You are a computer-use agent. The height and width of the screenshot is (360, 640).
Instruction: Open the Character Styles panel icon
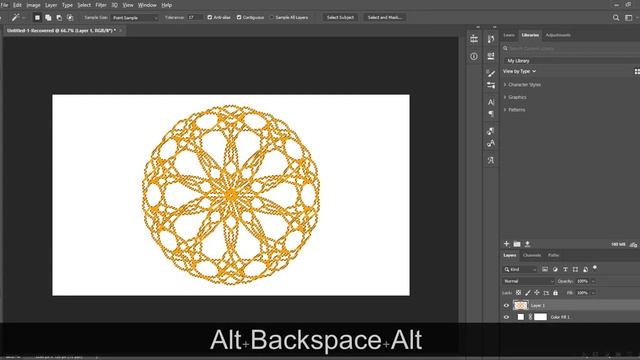[491, 143]
